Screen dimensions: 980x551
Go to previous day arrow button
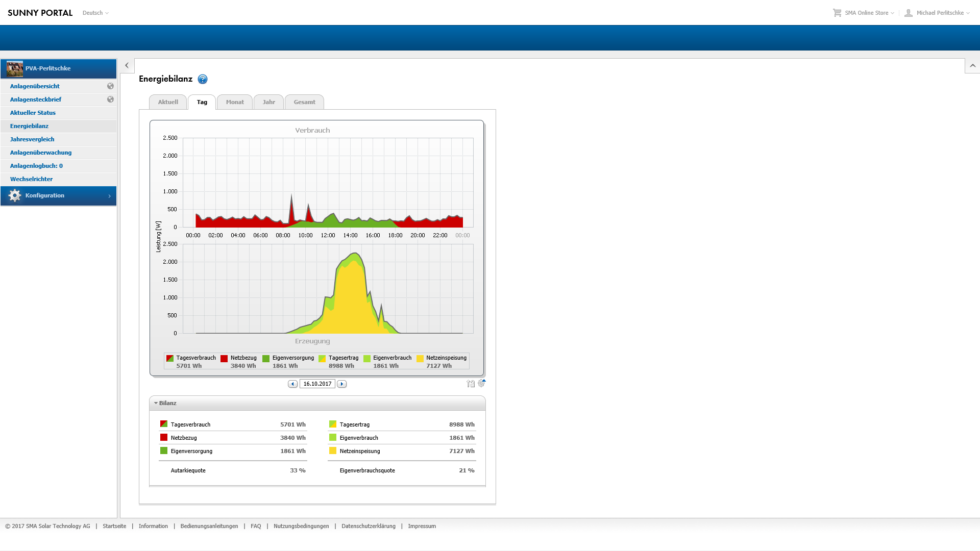tap(292, 384)
